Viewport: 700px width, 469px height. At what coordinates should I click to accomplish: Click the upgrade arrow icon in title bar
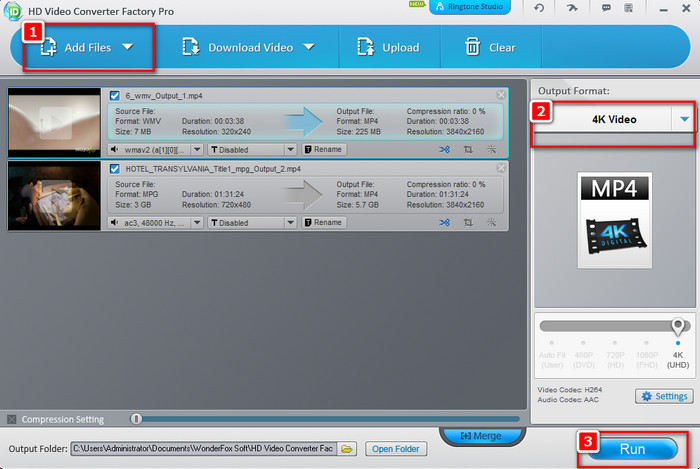pos(572,8)
